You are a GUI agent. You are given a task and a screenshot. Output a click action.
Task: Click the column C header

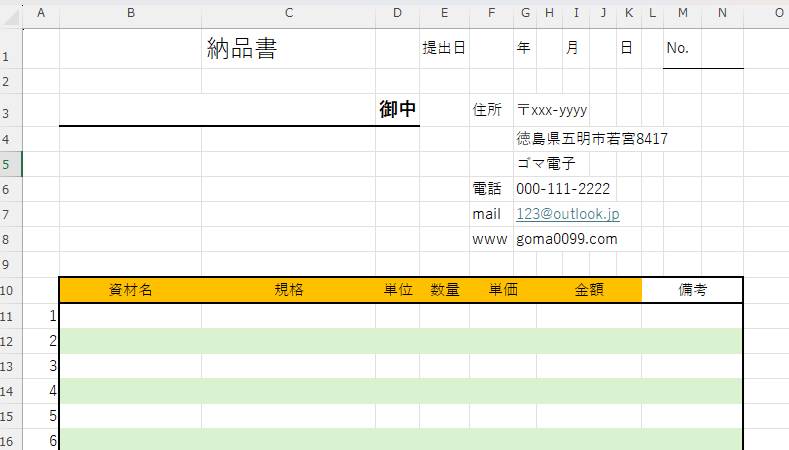point(288,13)
